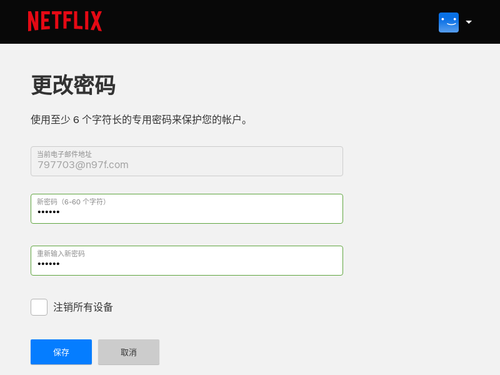Open the blue smiley profile avatar

pyautogui.click(x=449, y=22)
